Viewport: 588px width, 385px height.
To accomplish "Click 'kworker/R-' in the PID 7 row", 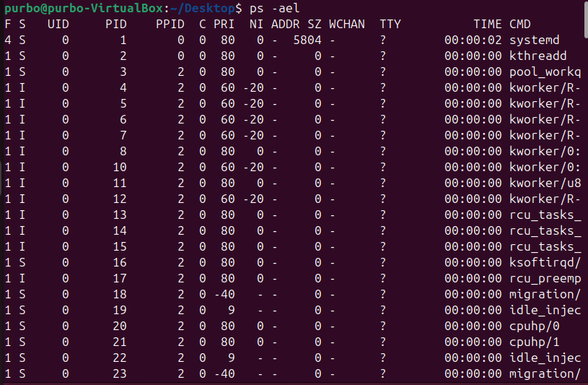I will 545,135.
